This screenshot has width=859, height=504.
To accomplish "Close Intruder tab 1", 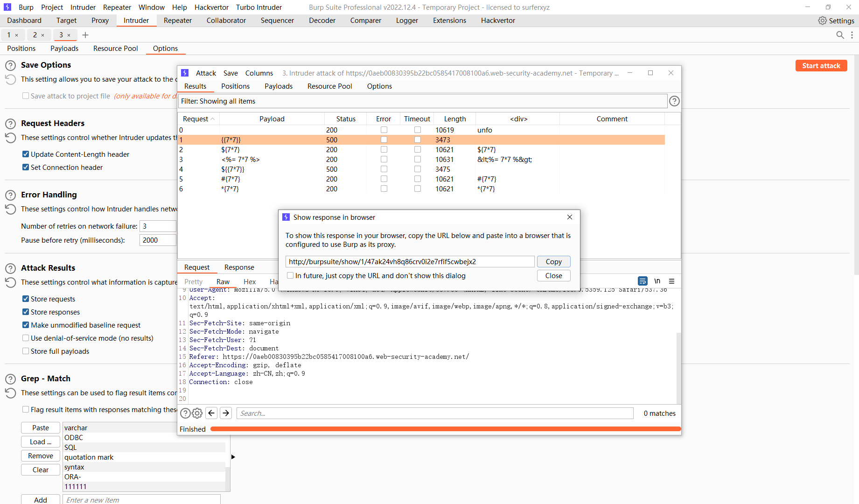I will (x=17, y=35).
